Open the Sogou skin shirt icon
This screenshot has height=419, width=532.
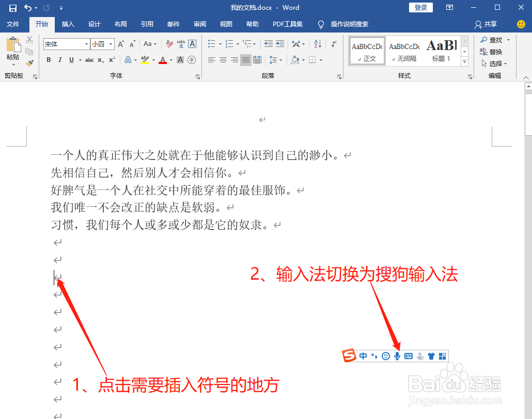tap(431, 356)
